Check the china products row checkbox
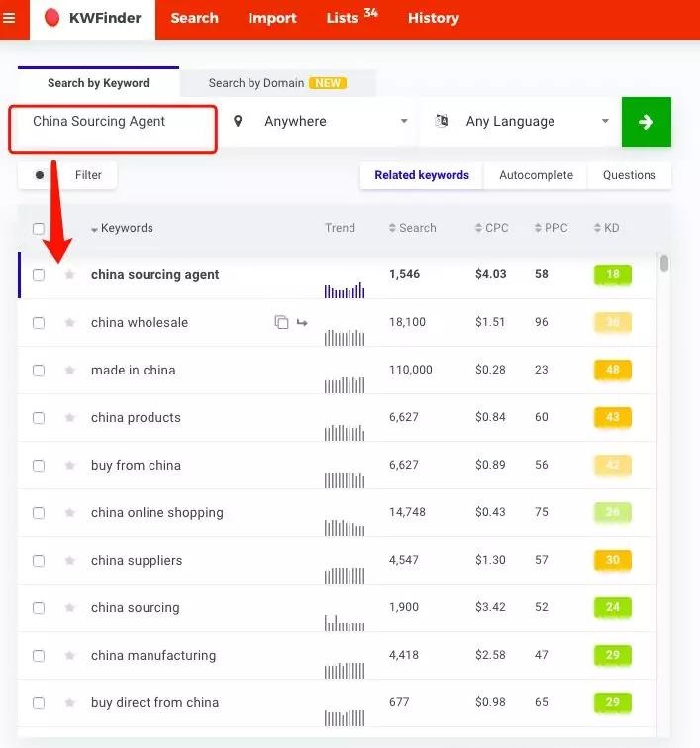This screenshot has height=748, width=700. click(x=39, y=418)
